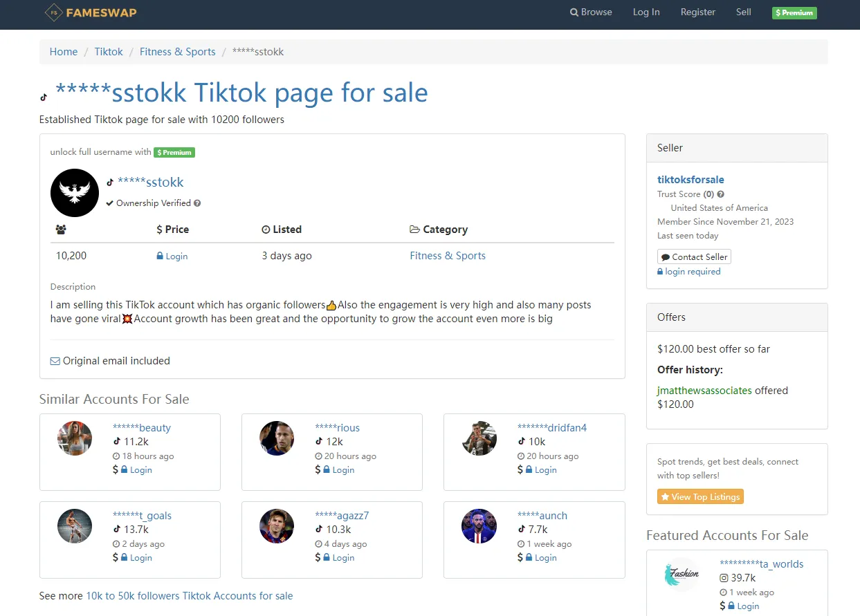Open seller profile tiktoksforsale
This screenshot has width=860, height=616.
point(690,180)
